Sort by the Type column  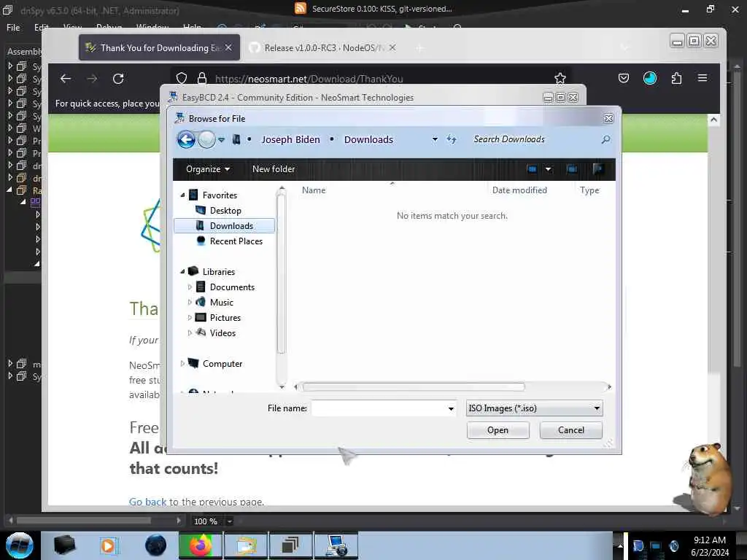coord(589,190)
